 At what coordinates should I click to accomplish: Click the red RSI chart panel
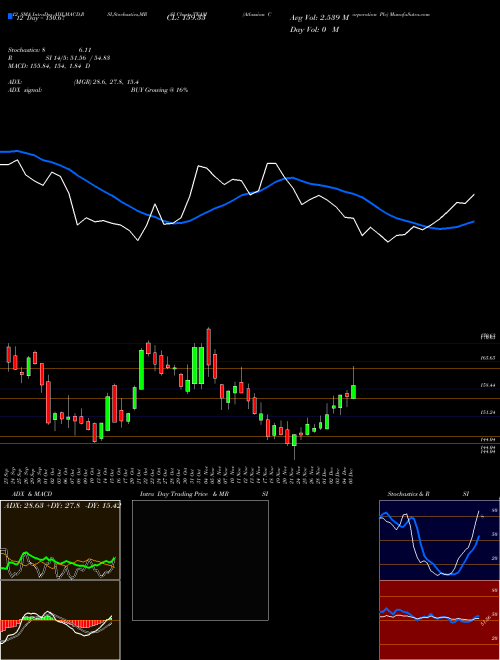(x=439, y=620)
